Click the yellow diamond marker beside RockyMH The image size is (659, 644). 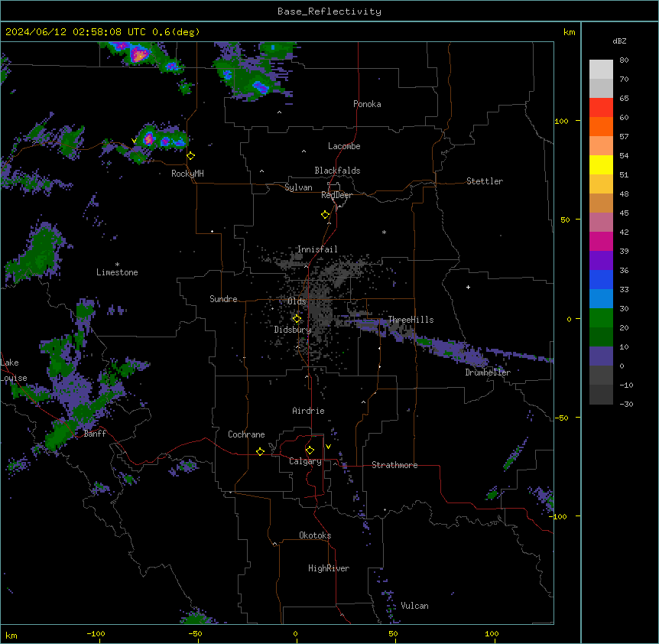tap(191, 156)
